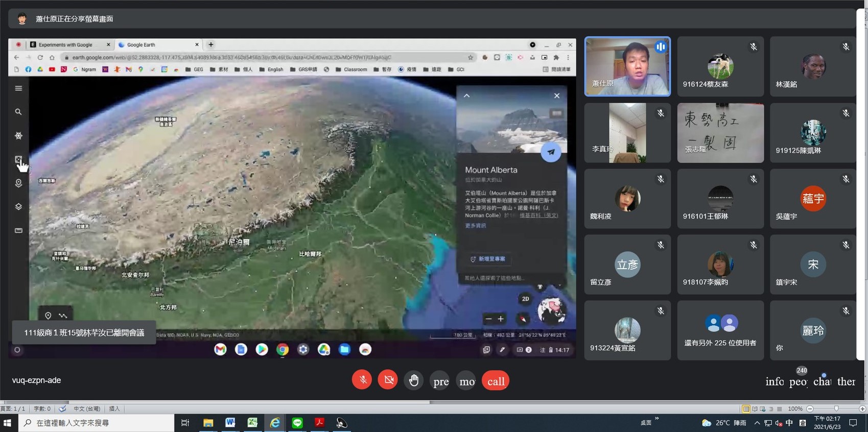
Task: Click the 更多資訊 link
Action: (476, 226)
